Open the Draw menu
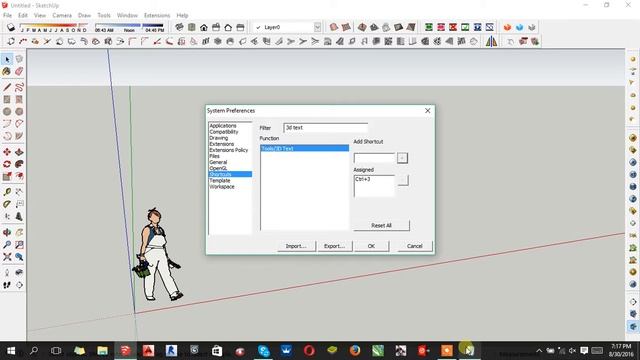Viewport: 640px width, 360px height. [84, 16]
